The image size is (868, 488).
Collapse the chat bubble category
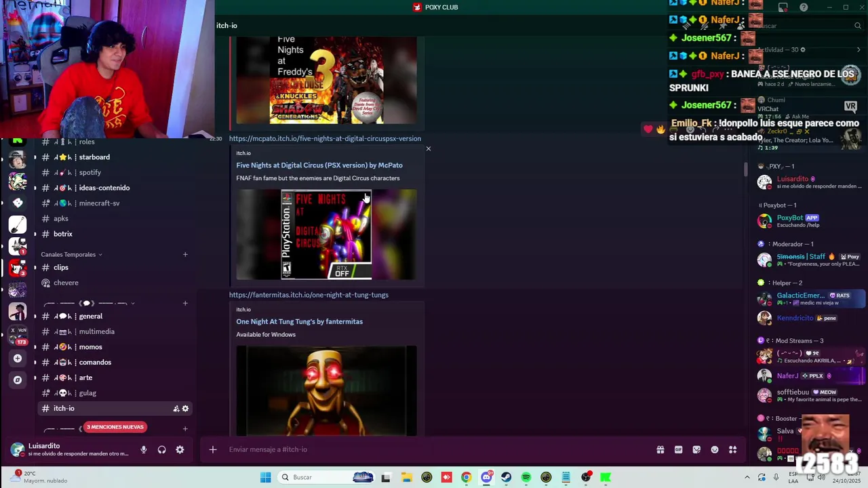point(88,304)
